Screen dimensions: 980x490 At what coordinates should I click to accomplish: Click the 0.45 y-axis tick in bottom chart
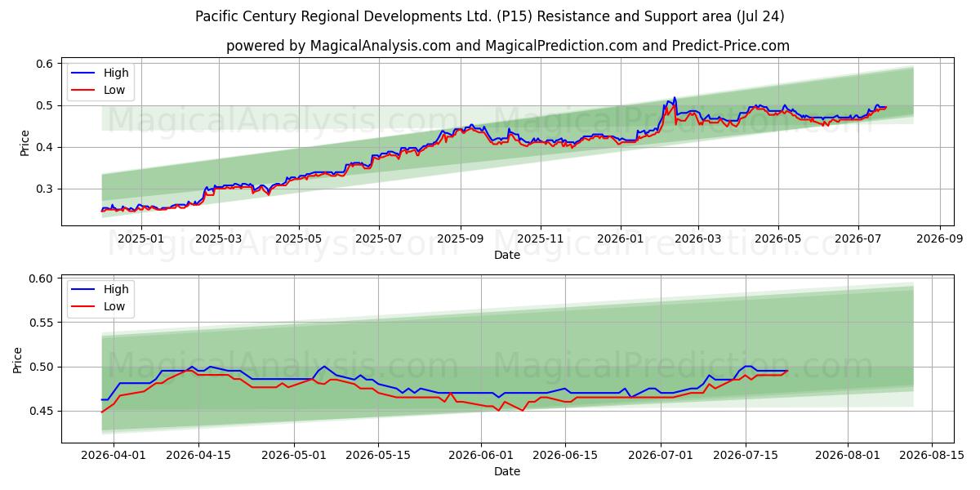point(42,411)
